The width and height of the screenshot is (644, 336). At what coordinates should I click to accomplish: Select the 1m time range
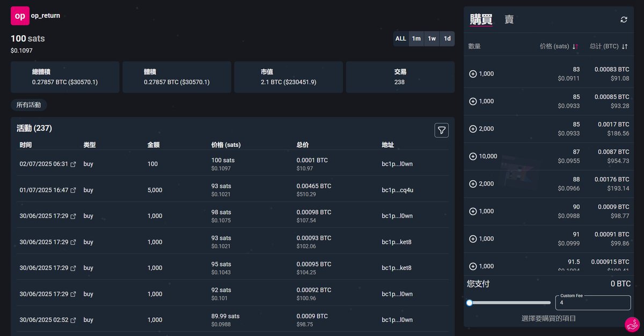click(416, 39)
